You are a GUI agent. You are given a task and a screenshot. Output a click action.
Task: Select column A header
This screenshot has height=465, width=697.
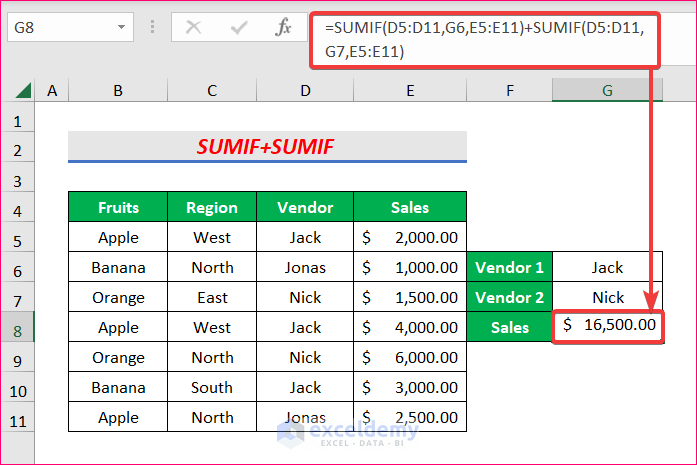tap(52, 91)
